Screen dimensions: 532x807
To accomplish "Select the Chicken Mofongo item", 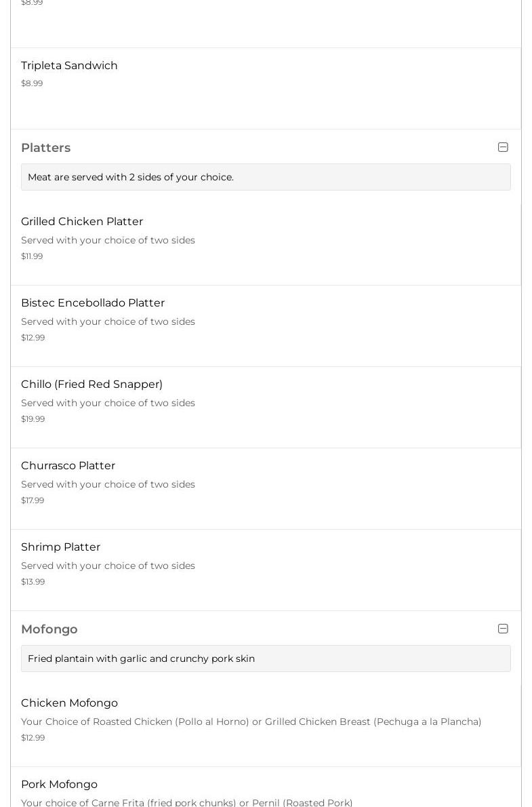I will 69,703.
